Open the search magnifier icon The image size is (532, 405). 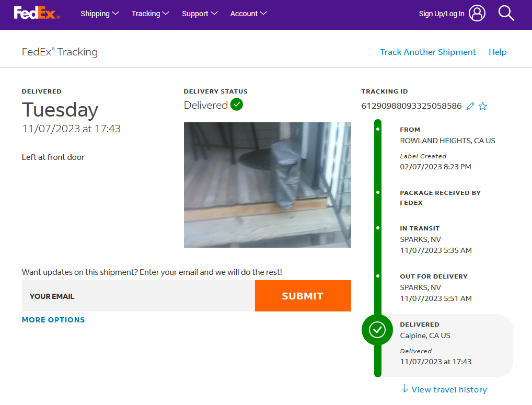pyautogui.click(x=506, y=14)
